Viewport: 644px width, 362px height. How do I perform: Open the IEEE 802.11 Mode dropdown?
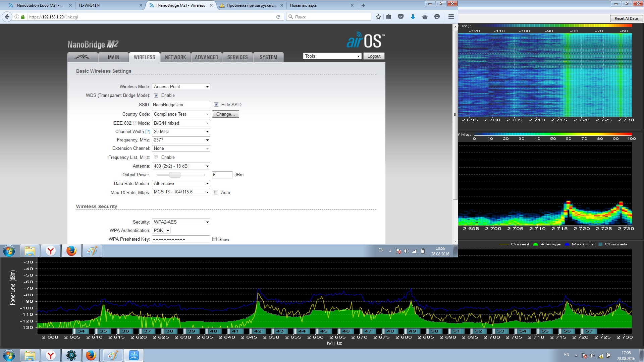pos(181,123)
